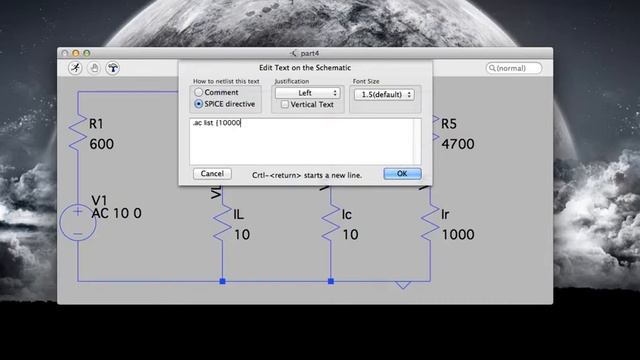The width and height of the screenshot is (640, 360).
Task: Click the green zoom window button
Action: click(87, 53)
